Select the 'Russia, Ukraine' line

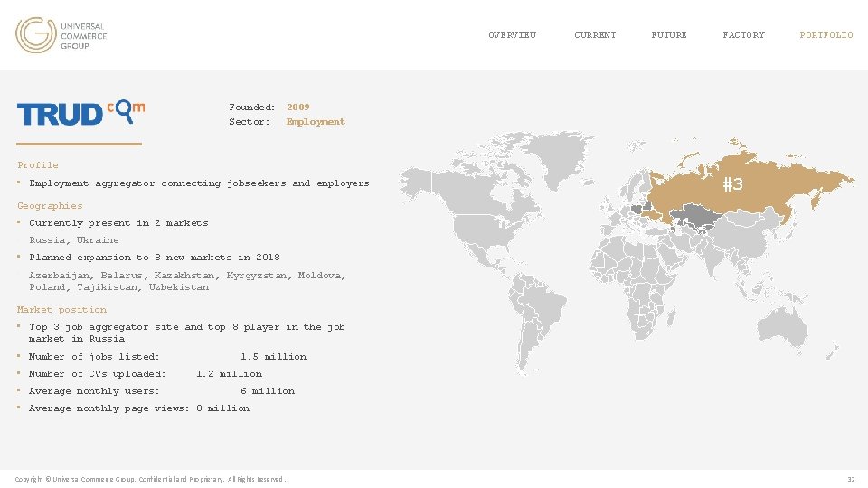73,240
